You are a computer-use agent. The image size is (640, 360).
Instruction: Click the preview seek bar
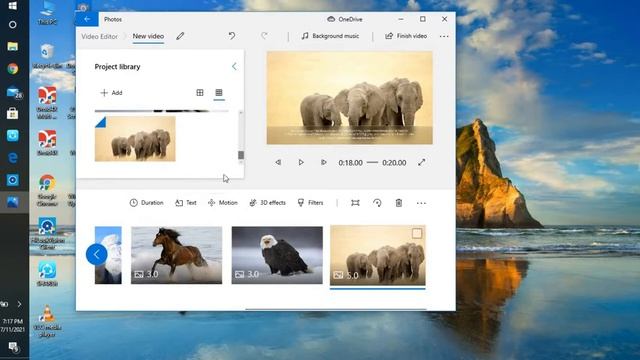pos(372,162)
